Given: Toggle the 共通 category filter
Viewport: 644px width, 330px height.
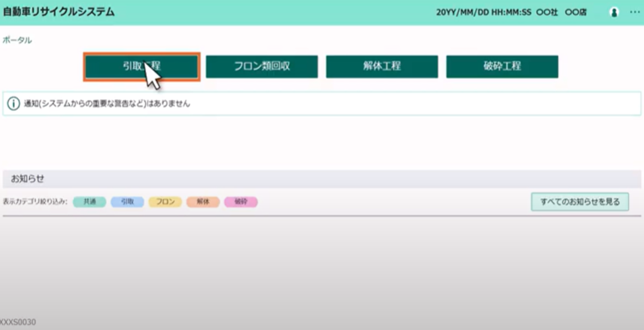Looking at the screenshot, I should point(89,202).
